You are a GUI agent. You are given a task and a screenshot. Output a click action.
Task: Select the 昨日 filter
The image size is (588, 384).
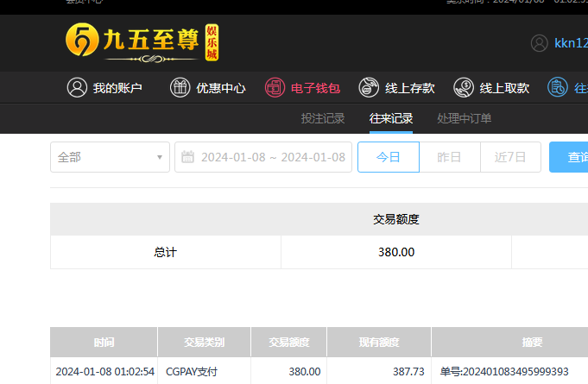[450, 157]
